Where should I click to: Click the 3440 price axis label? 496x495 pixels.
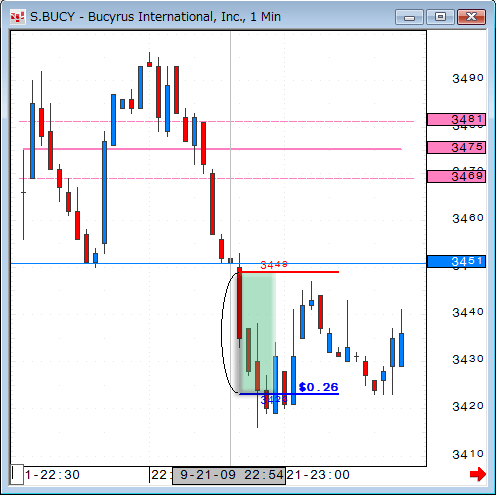tap(468, 312)
